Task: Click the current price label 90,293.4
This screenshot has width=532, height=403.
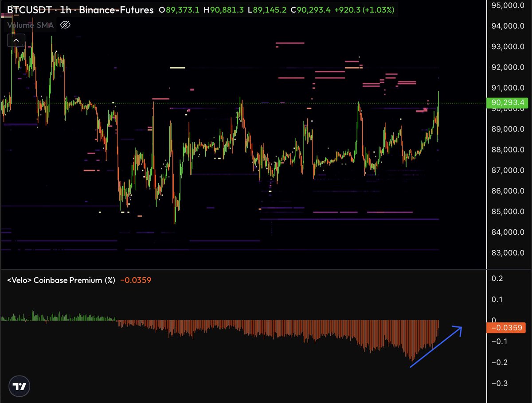Action: point(507,103)
